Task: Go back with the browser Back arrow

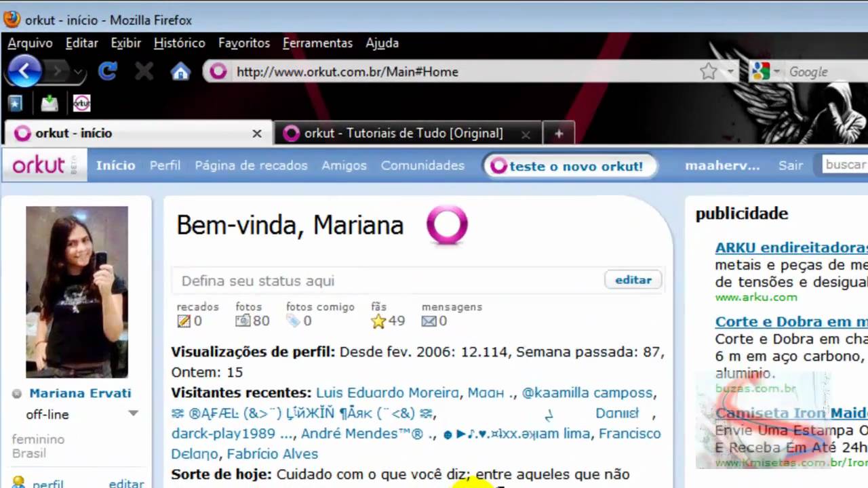Action: click(24, 71)
